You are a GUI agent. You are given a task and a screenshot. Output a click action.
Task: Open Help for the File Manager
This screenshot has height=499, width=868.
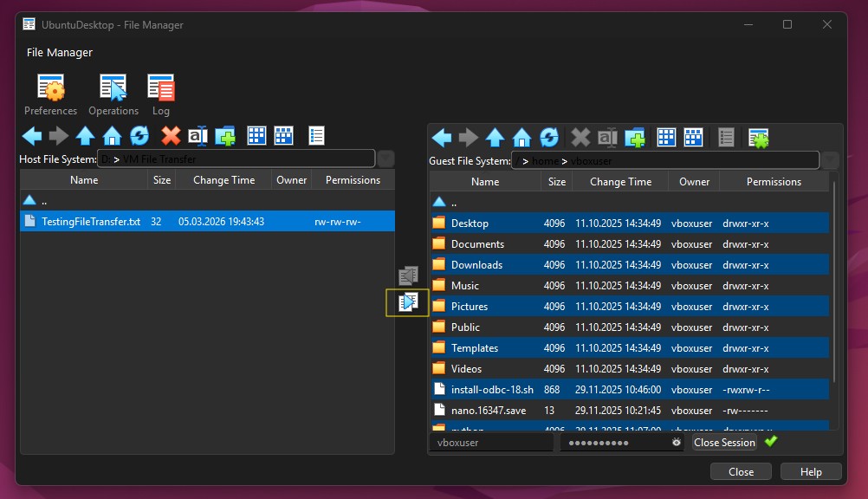click(x=811, y=471)
